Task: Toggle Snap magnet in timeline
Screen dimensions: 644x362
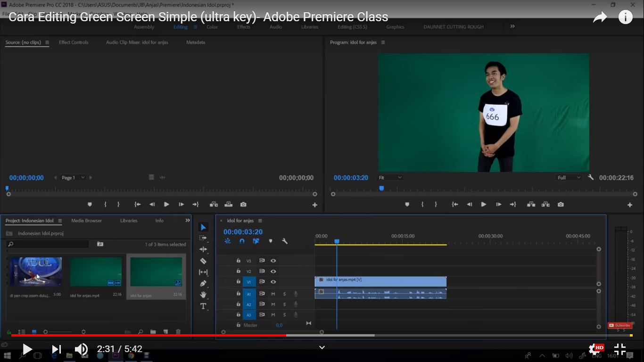Action: 242,241
